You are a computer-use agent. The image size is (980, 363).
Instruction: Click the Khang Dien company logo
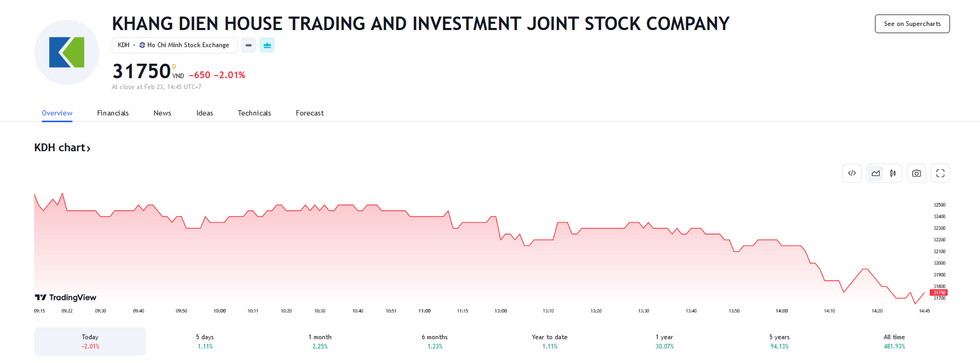pyautogui.click(x=66, y=52)
